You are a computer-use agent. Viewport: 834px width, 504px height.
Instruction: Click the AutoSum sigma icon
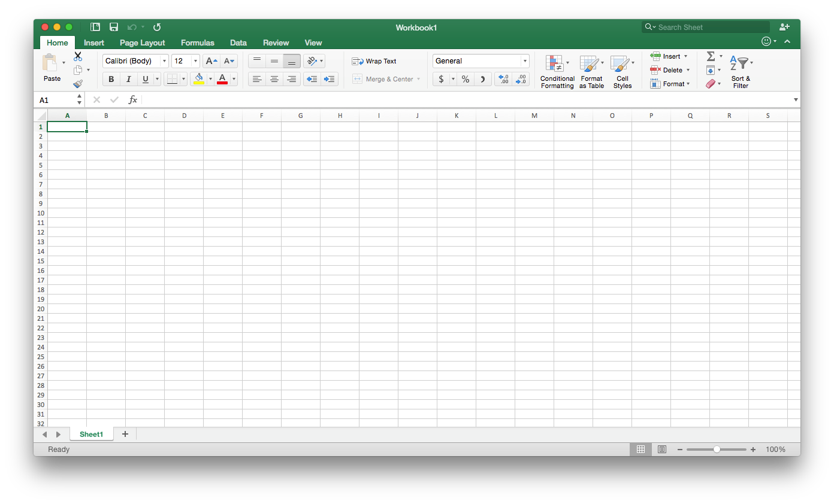point(711,56)
